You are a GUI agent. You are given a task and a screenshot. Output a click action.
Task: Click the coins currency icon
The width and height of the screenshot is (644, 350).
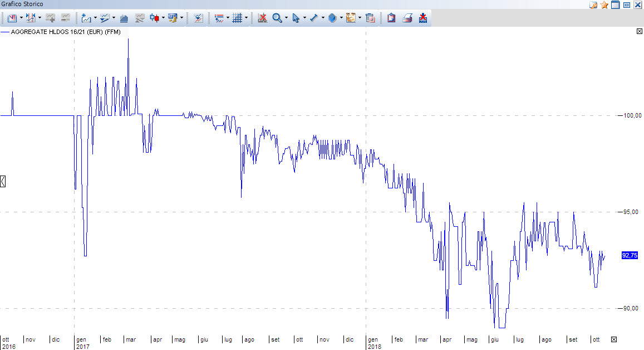173,18
